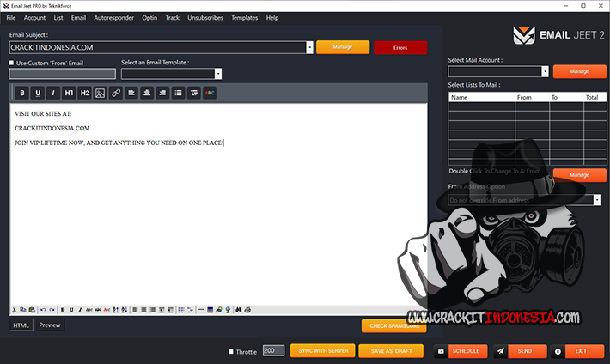Click the Save As Draft button
Viewport: 610px width, 364px height.
(x=391, y=351)
